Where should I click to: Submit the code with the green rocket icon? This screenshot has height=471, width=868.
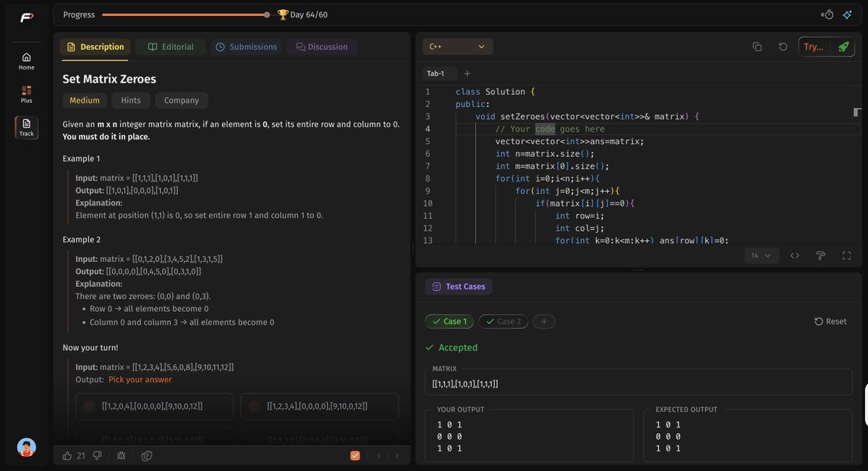click(843, 46)
